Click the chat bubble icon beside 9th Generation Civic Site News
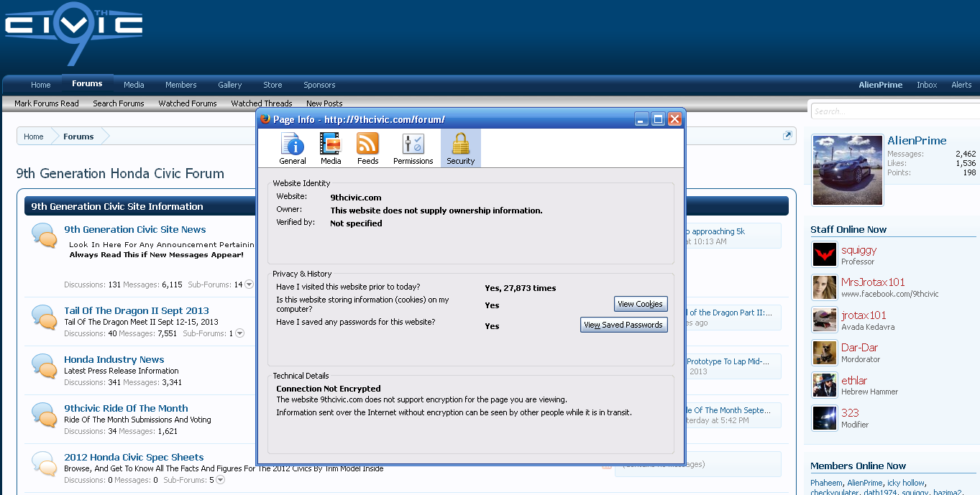Screen dimensions: 980x495 pos(44,236)
